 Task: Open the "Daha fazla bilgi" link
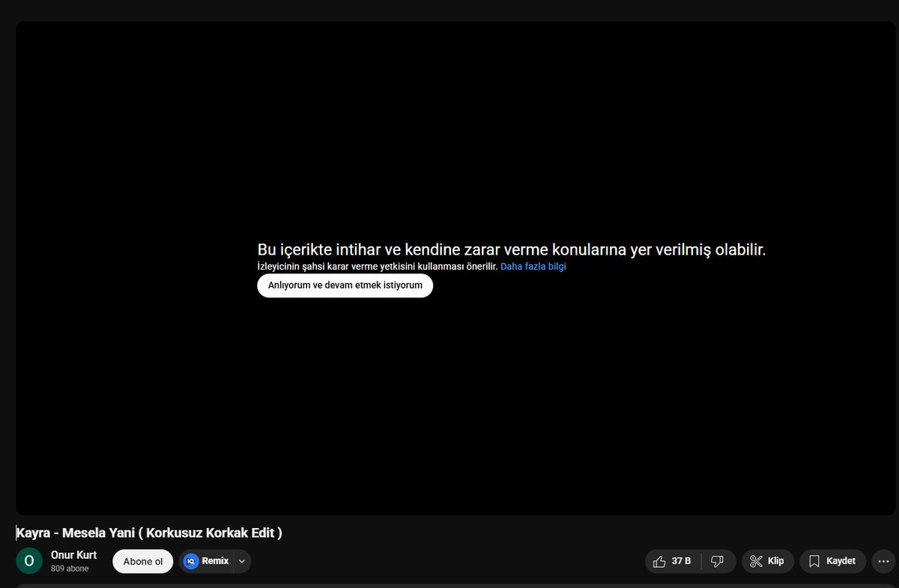tap(533, 266)
